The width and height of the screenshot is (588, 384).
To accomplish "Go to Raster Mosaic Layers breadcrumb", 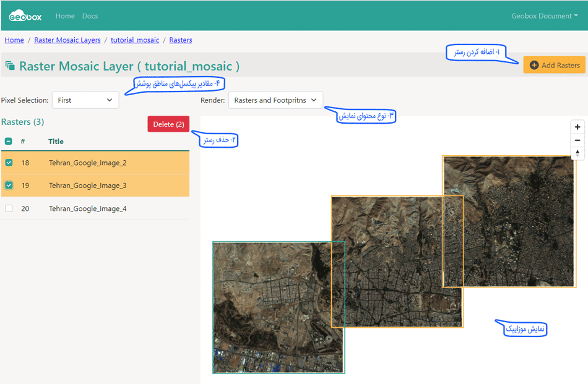I will [x=67, y=40].
